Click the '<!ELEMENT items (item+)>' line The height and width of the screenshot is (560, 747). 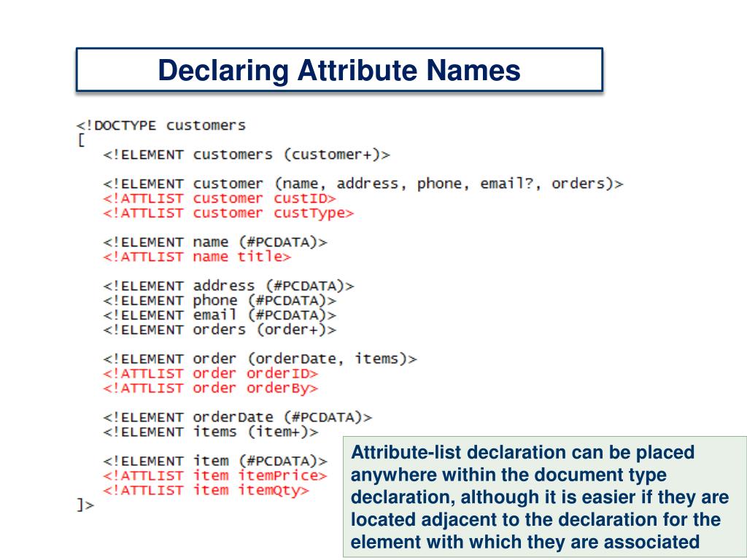[211, 432]
